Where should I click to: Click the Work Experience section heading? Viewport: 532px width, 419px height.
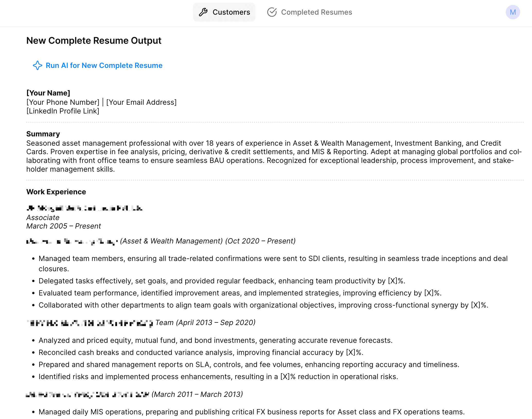click(x=56, y=192)
